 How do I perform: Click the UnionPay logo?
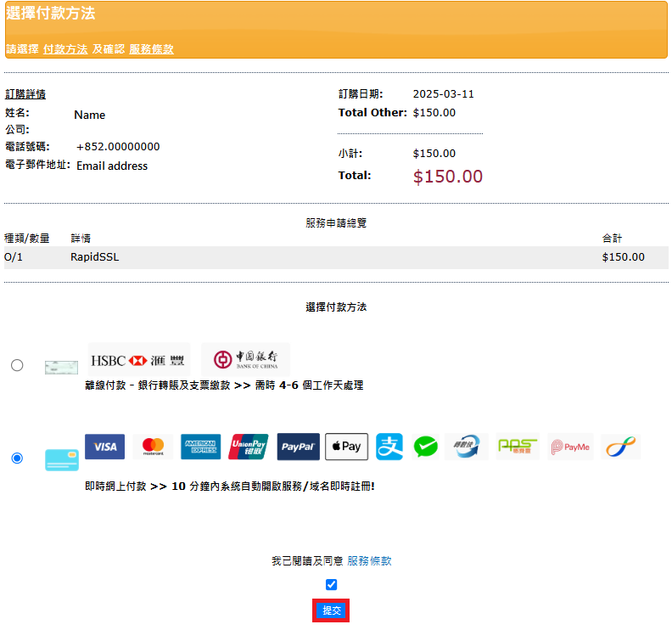click(249, 447)
